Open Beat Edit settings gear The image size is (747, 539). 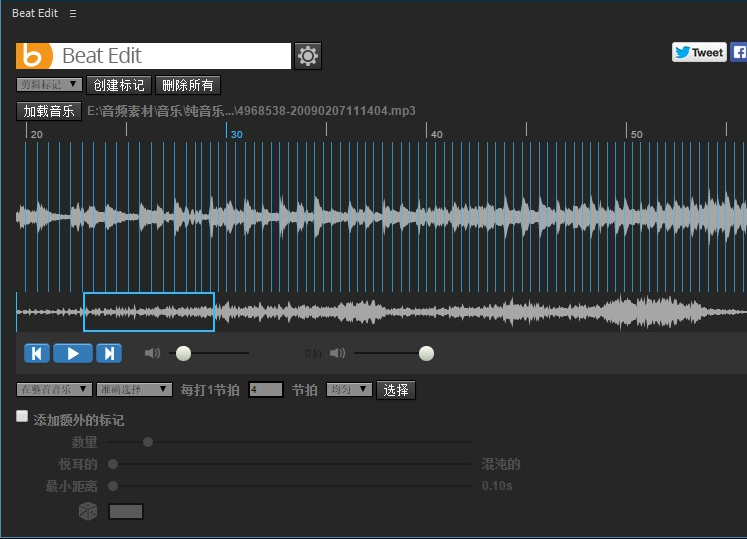coord(308,56)
